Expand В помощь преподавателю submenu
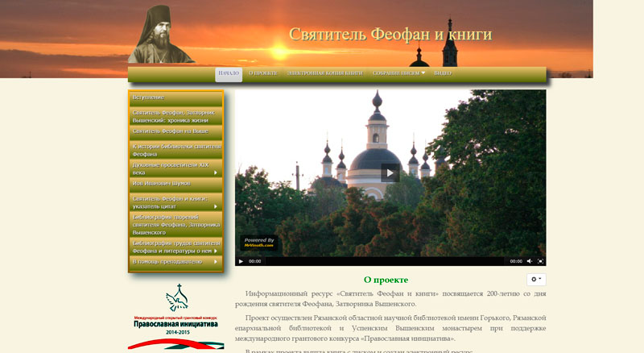Image resolution: width=644 pixels, height=353 pixels. [175, 261]
